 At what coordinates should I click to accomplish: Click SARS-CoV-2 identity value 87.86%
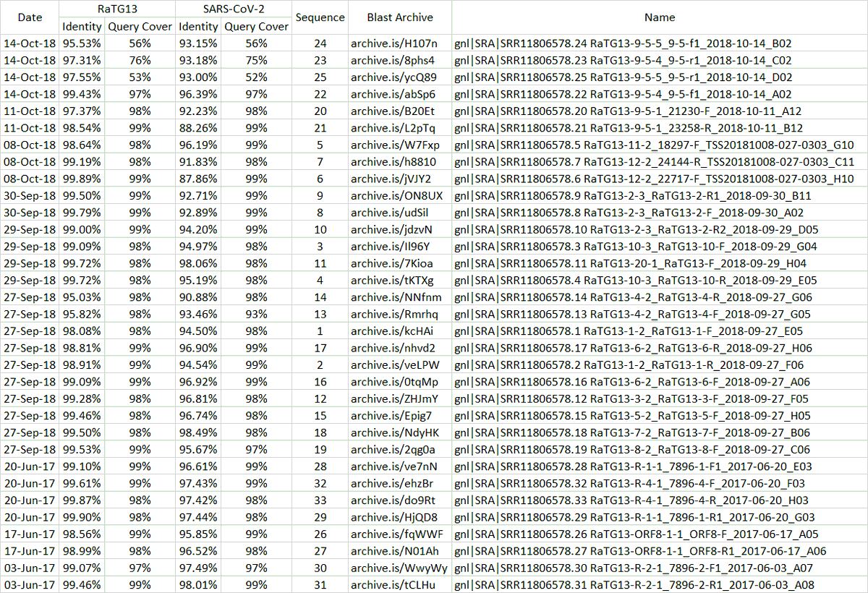[x=198, y=179]
